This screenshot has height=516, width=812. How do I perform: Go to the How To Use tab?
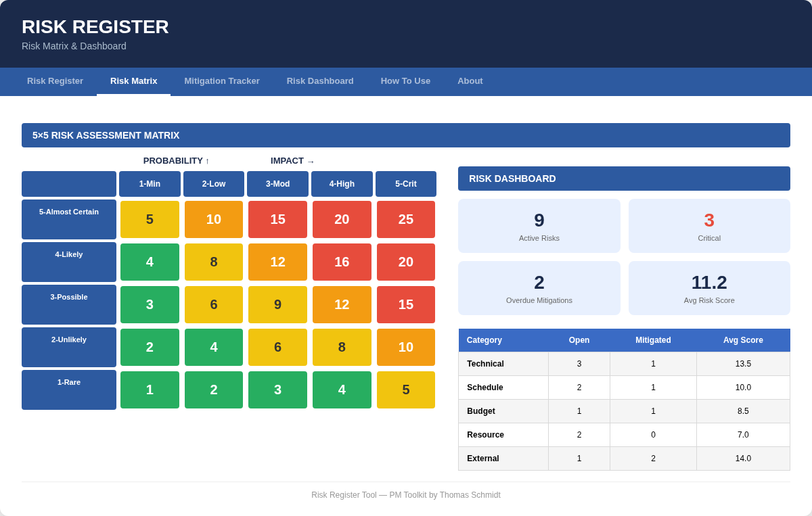(x=405, y=81)
